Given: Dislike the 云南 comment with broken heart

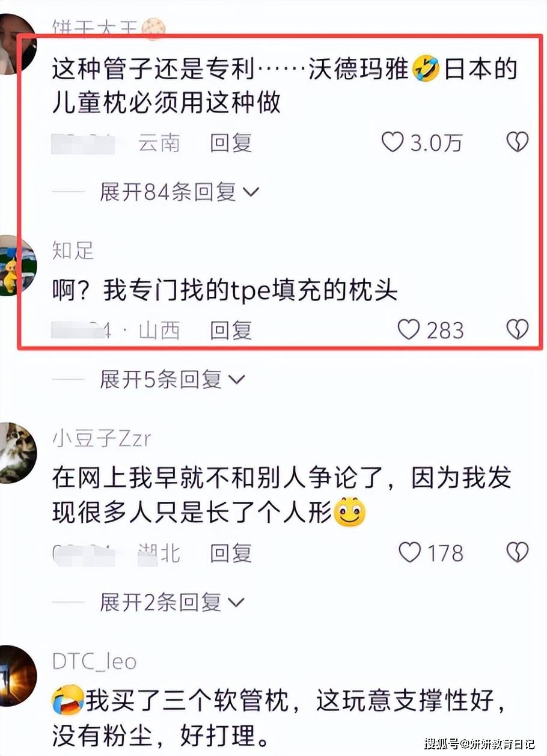Looking at the screenshot, I should (x=517, y=142).
